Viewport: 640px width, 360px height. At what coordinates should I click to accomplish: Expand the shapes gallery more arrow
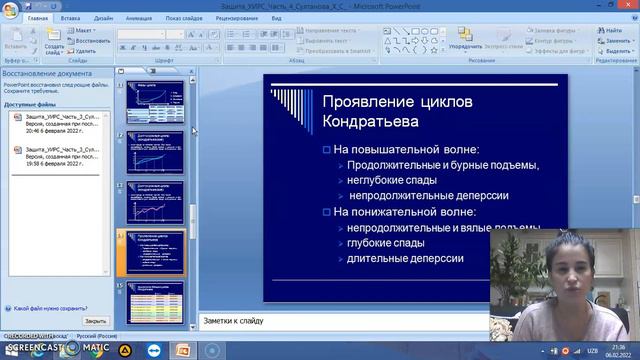443,50
